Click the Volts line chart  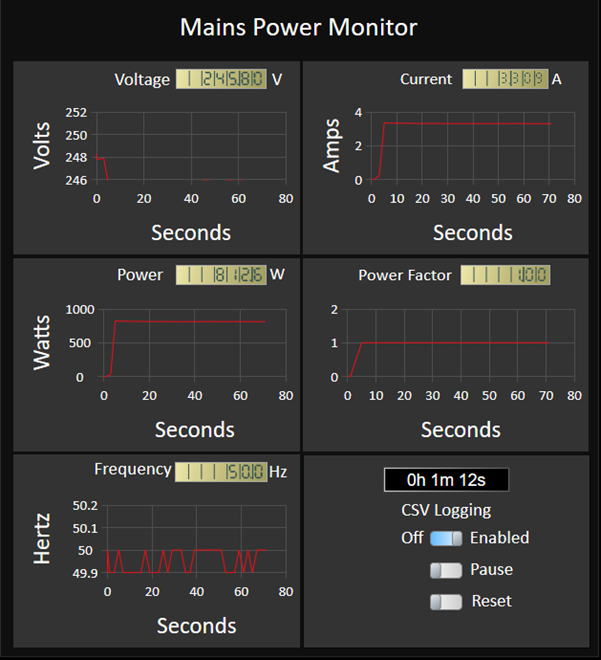[191, 146]
